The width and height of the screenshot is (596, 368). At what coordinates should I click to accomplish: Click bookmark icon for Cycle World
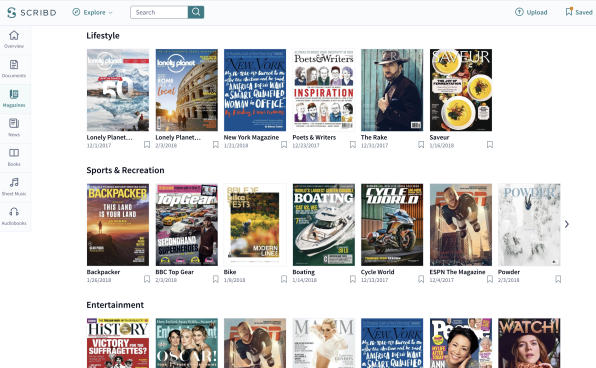[x=421, y=279]
